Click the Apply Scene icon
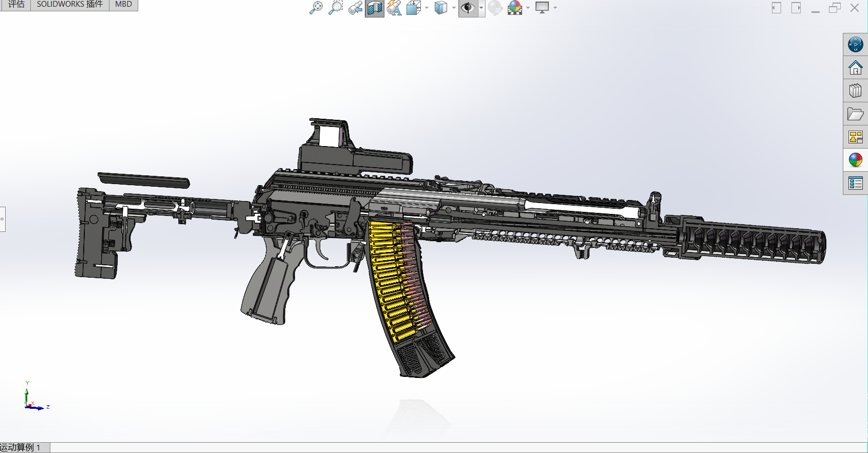Screen dimensions: 868x453 click(515, 8)
